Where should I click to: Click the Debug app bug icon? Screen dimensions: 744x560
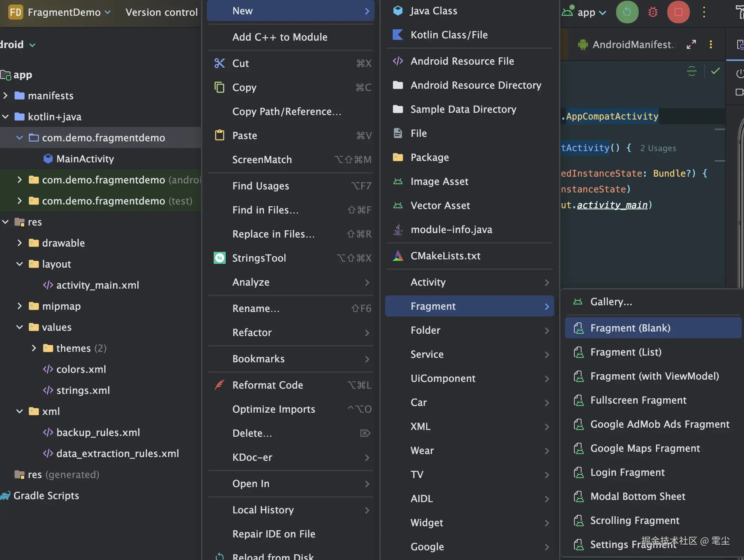point(653,12)
